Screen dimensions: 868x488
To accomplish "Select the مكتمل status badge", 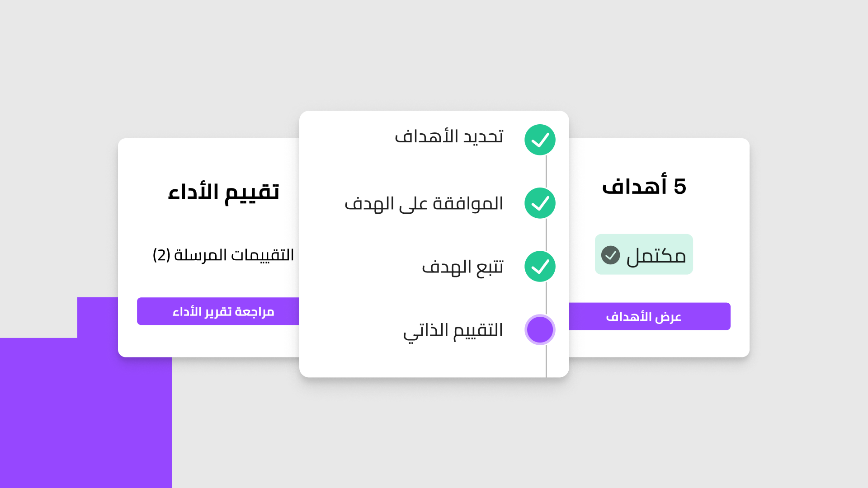I will point(644,254).
